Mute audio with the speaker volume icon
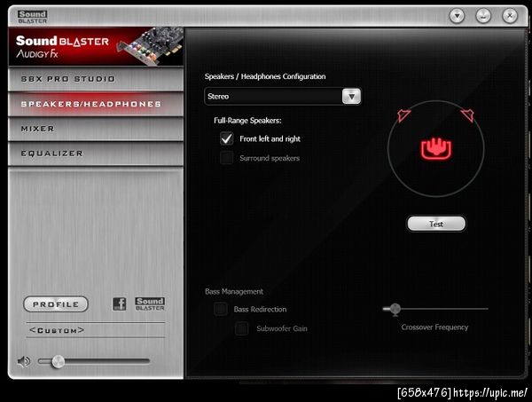The image size is (532, 402). [23, 361]
